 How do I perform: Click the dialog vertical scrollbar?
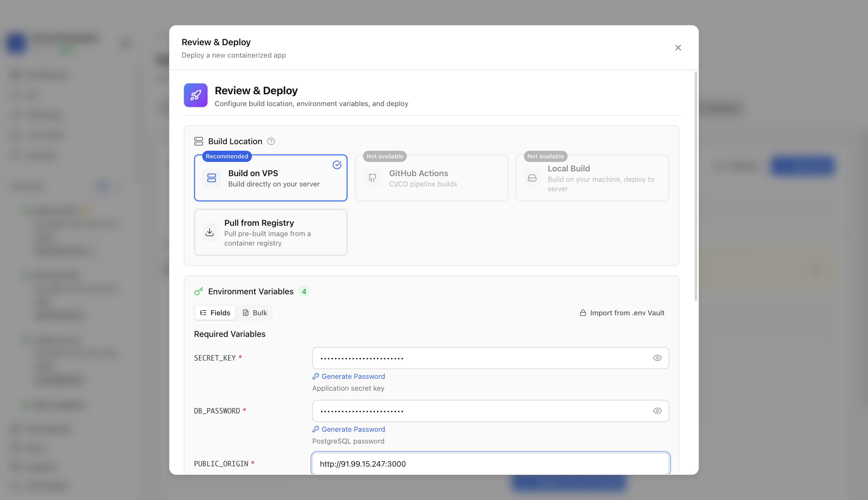coord(696,186)
